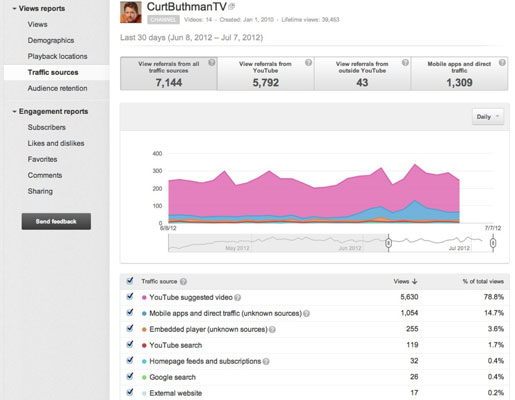Open Audience retention report
The image size is (515, 400).
pyautogui.click(x=57, y=88)
